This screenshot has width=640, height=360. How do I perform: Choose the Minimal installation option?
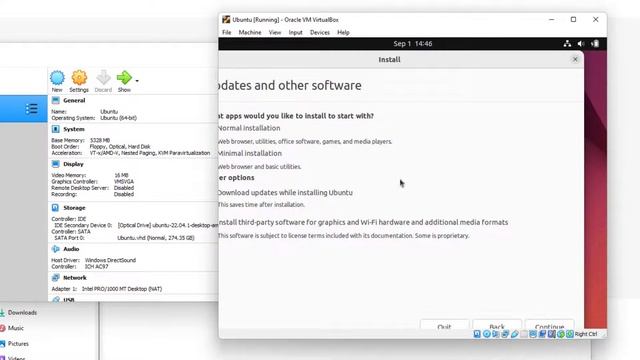click(x=250, y=153)
